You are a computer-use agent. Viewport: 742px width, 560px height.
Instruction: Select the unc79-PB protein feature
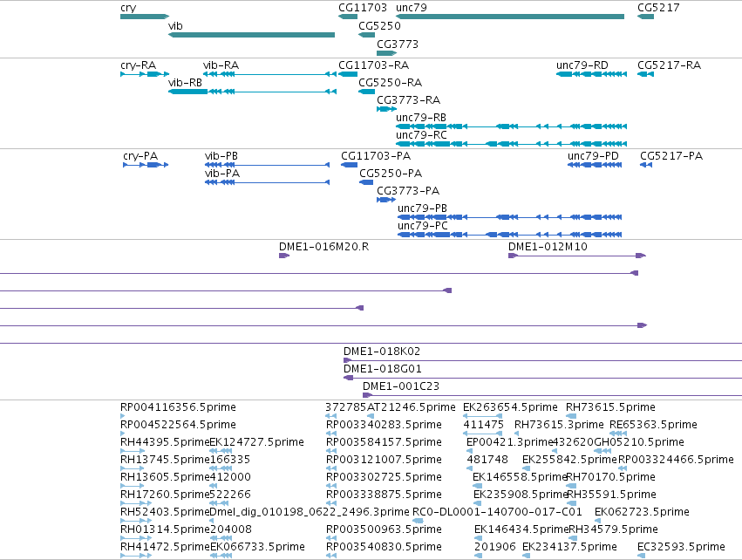[x=510, y=217]
